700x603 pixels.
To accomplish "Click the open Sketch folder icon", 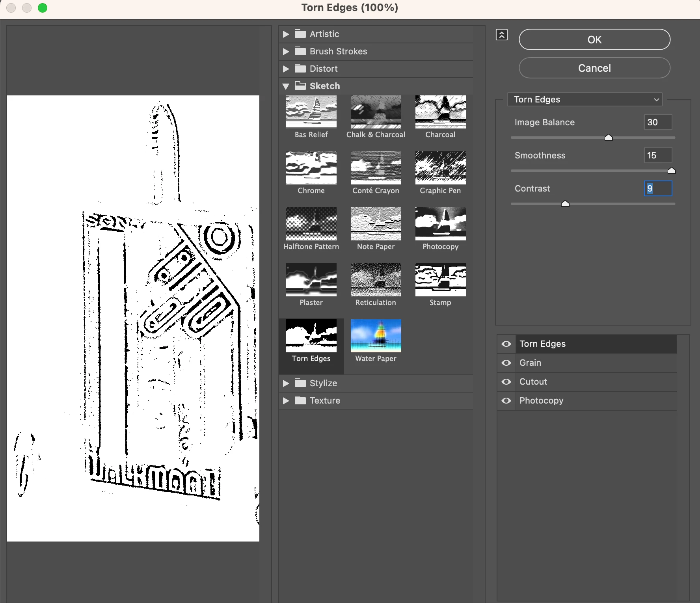I will pos(300,86).
